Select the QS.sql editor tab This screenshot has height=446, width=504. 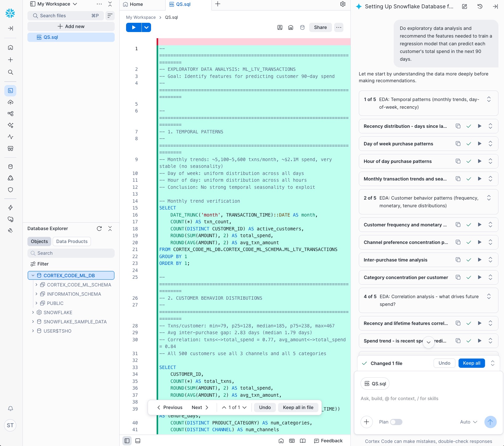[180, 4]
